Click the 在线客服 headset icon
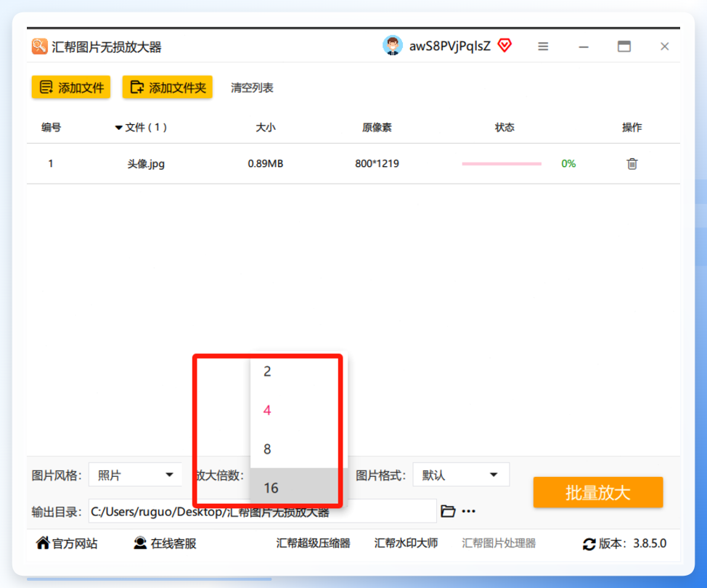Viewport: 707px width, 588px height. pos(140,543)
